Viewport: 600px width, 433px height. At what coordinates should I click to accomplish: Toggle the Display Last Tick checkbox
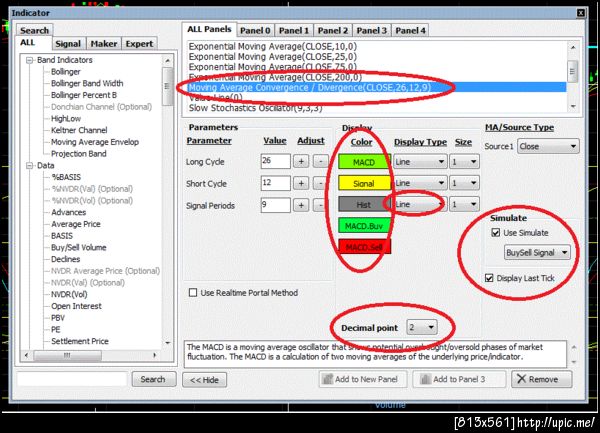point(489,278)
